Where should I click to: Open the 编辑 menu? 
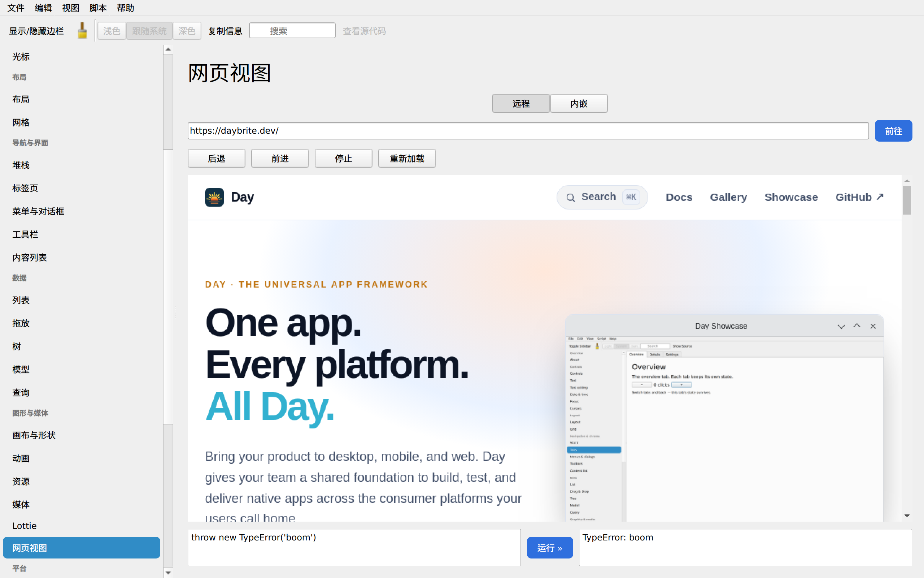click(x=43, y=8)
